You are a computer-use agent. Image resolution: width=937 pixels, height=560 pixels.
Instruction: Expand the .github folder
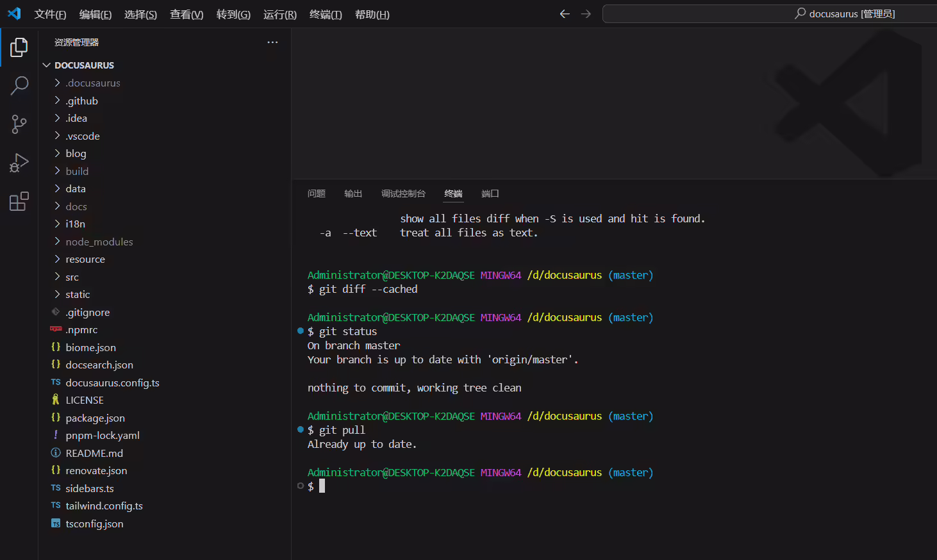tap(57, 101)
